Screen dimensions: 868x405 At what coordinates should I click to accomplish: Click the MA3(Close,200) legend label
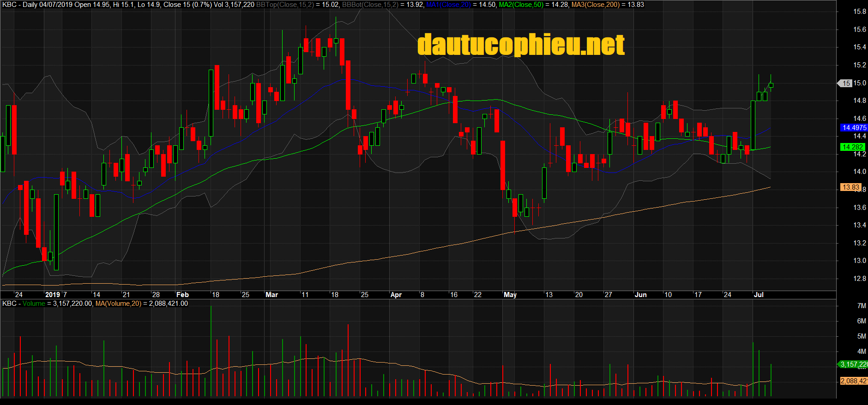595,5
